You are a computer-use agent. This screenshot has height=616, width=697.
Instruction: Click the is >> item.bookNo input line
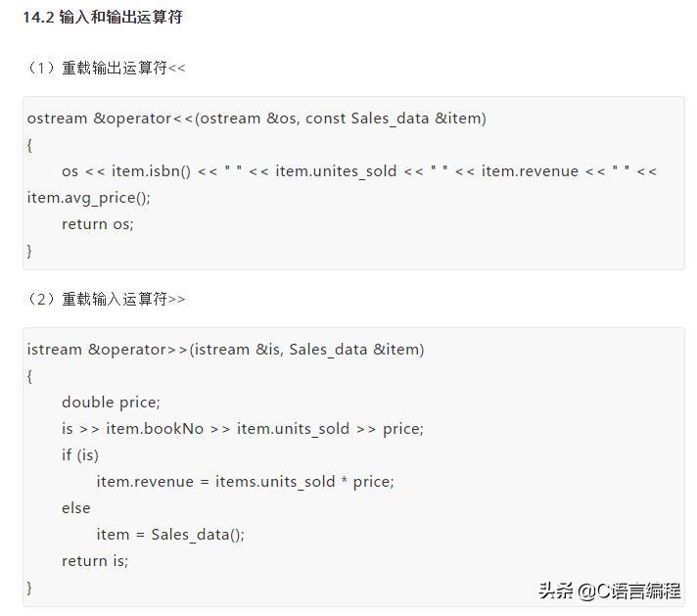pos(242,429)
